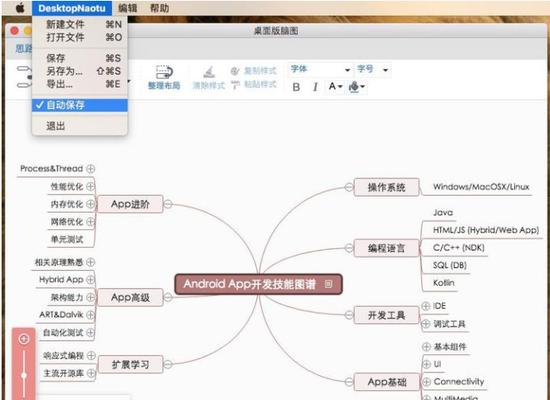550x400 pixels.
Task: Select the App高级 node
Action: click(x=130, y=298)
